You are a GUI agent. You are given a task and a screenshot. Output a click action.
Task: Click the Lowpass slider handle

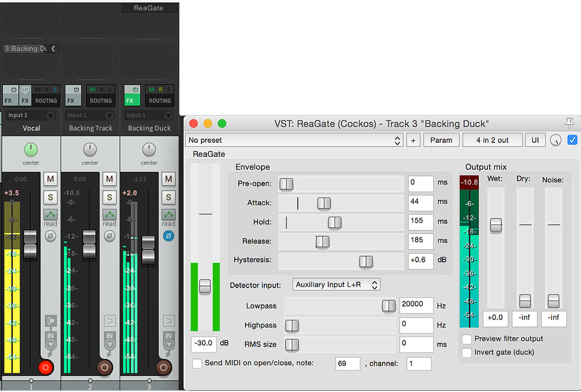point(389,306)
